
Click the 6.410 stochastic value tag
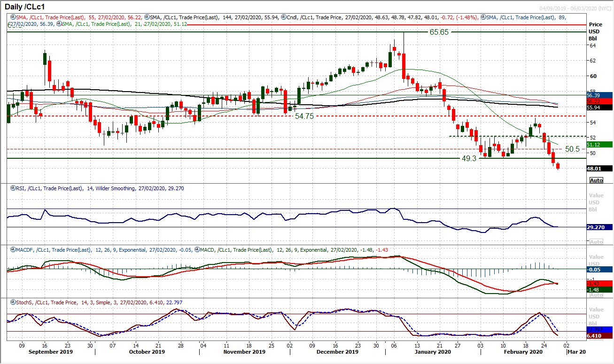(600, 336)
